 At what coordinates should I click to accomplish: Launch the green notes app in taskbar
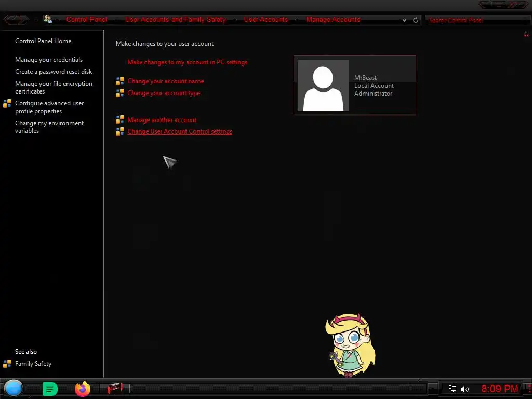(x=50, y=389)
